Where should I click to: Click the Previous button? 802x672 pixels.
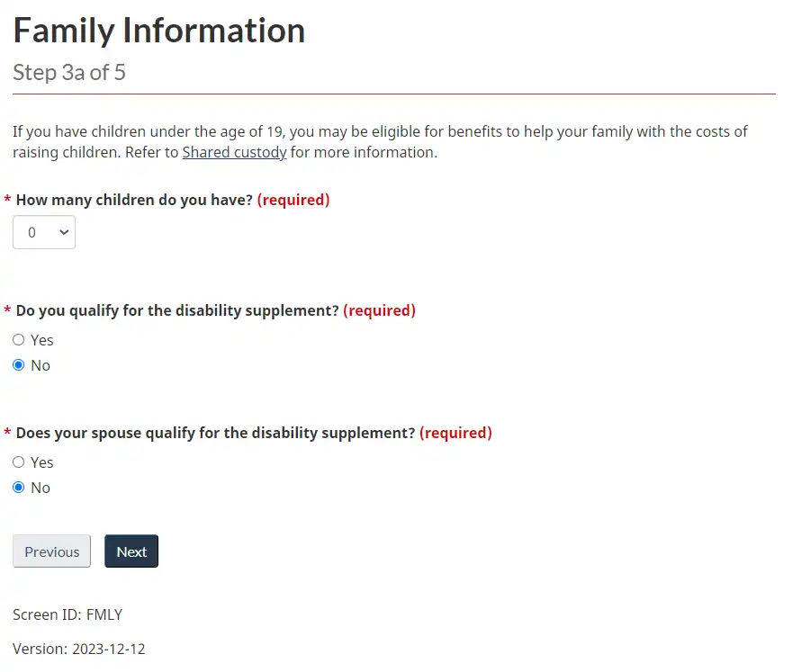[x=51, y=551]
